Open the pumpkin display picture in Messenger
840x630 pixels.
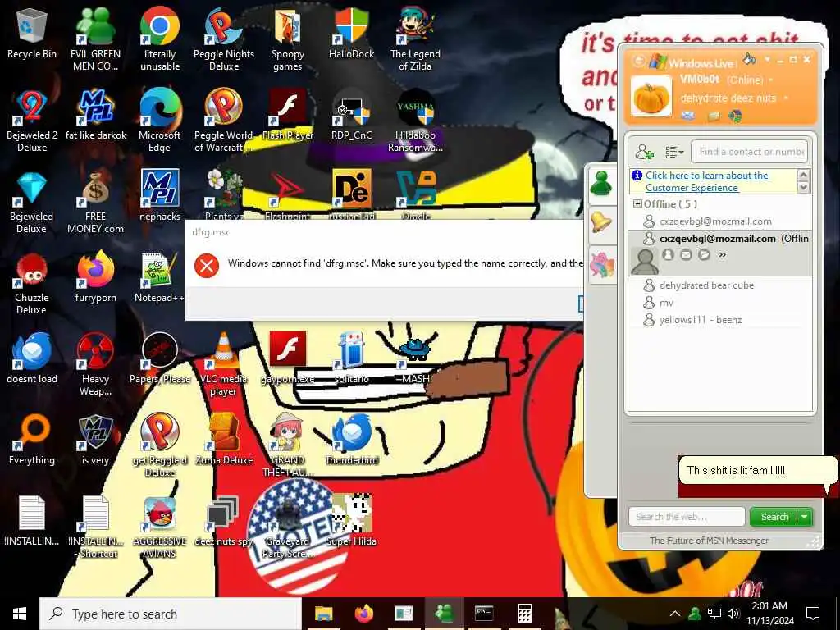(651, 97)
